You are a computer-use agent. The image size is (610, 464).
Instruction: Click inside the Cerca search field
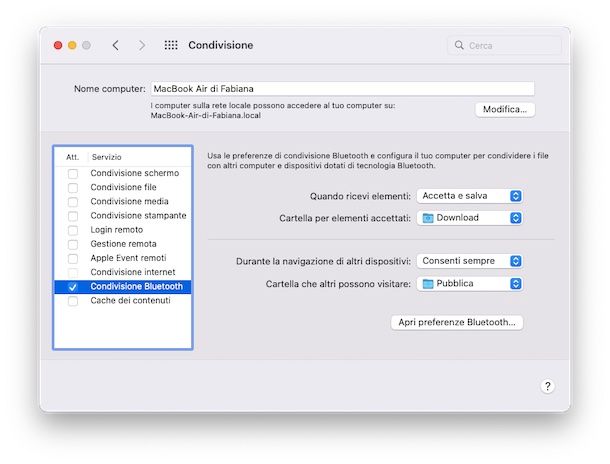[x=504, y=46]
